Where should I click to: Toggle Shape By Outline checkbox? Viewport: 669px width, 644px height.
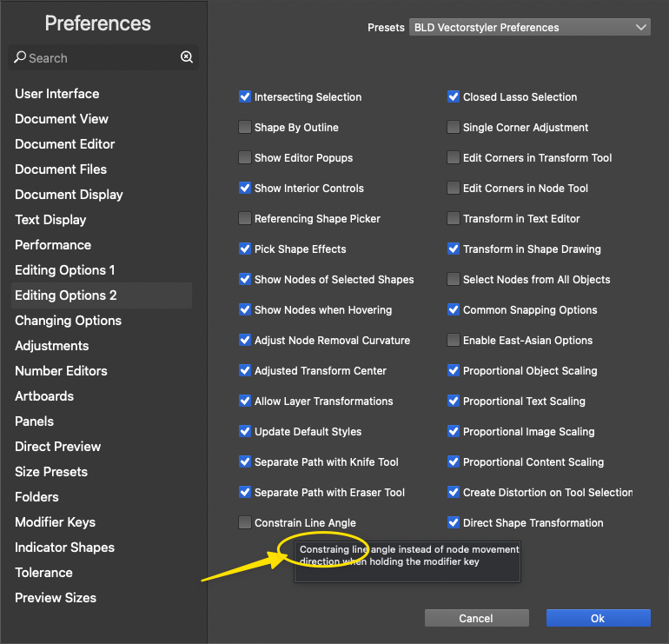point(245,128)
